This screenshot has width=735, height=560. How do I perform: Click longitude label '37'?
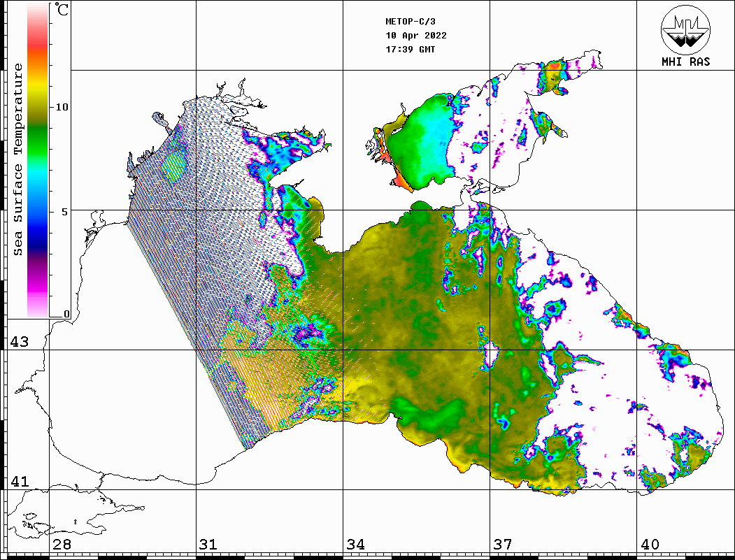coord(503,545)
